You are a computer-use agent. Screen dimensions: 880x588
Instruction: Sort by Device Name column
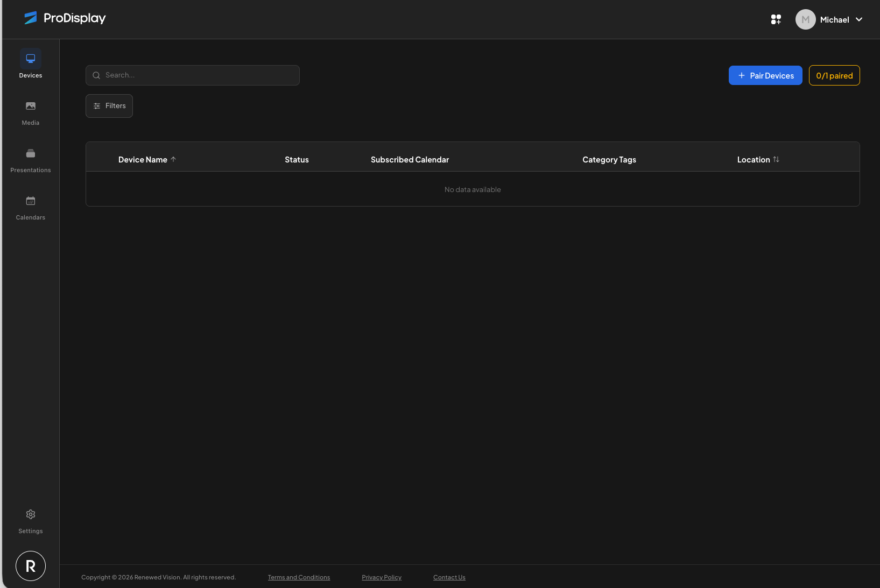(147, 160)
